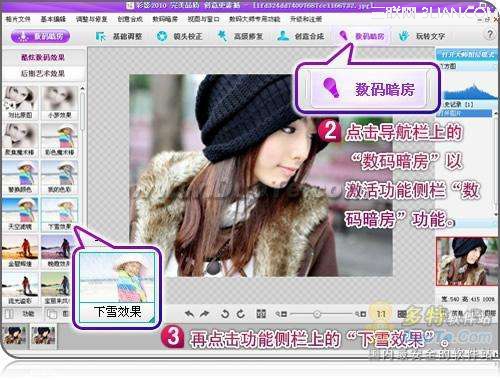Viewport: 500px width, 380px height.
Task: Click the zoom slider handle below canvas
Action: click(x=317, y=314)
